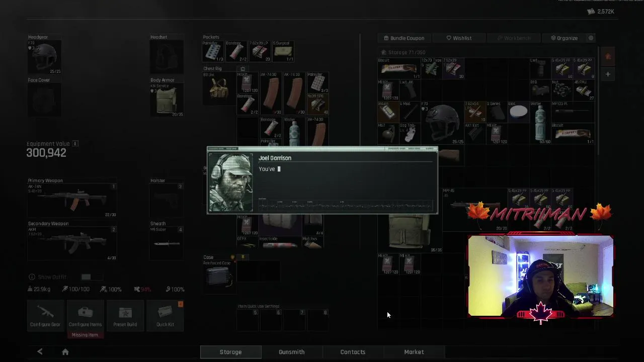Image resolution: width=644 pixels, height=362 pixels.
Task: Click the Equipment Value info icon
Action: click(75, 144)
